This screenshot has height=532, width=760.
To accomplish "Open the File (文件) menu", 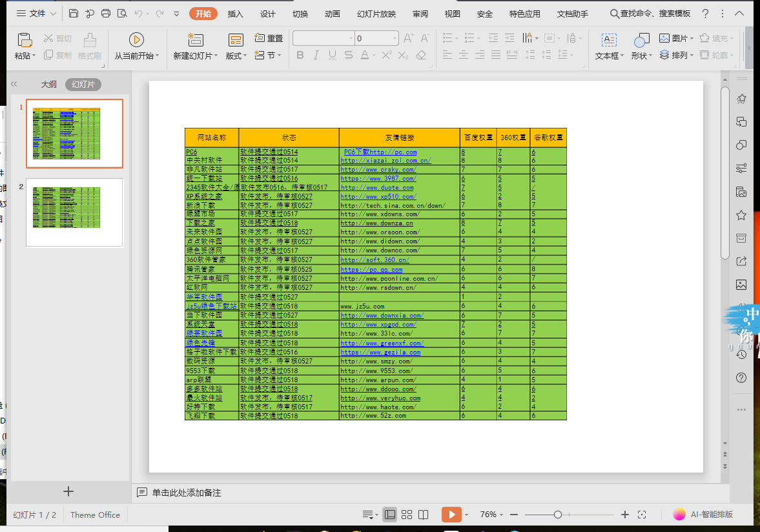I will tap(36, 14).
